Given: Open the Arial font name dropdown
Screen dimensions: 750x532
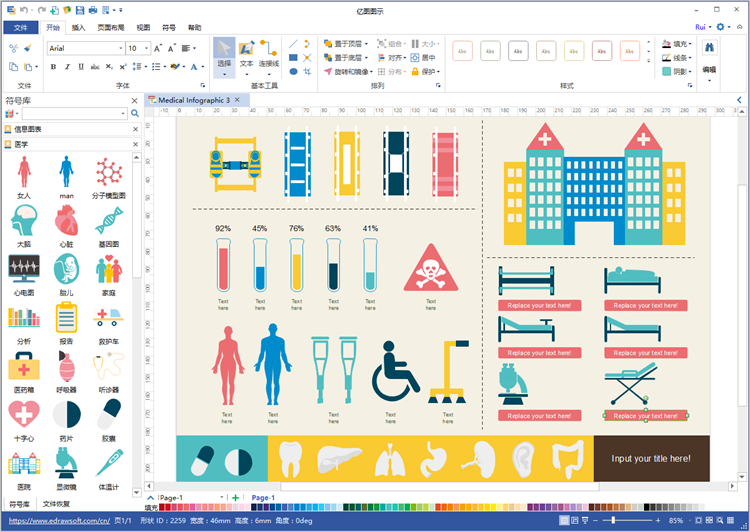Looking at the screenshot, I should (121, 48).
